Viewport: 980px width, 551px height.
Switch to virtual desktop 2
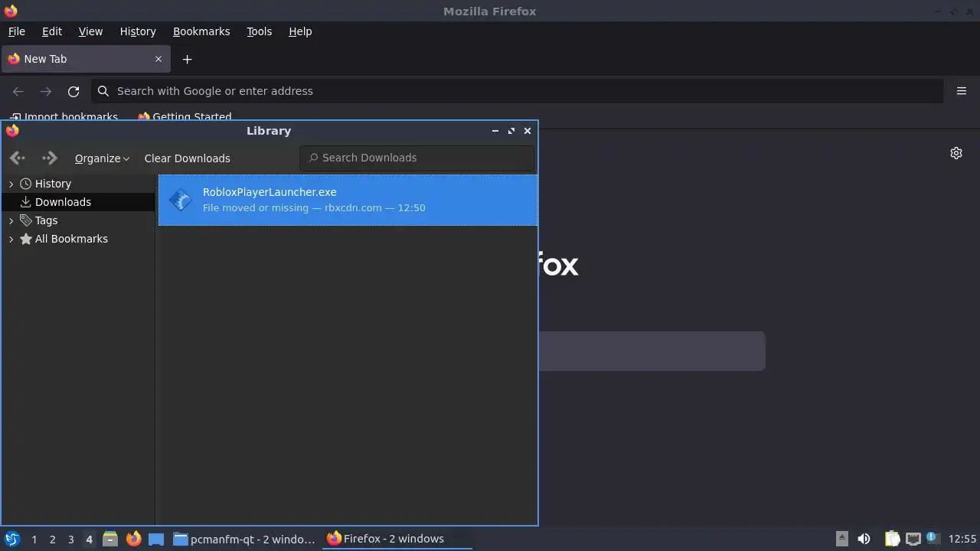click(x=52, y=539)
